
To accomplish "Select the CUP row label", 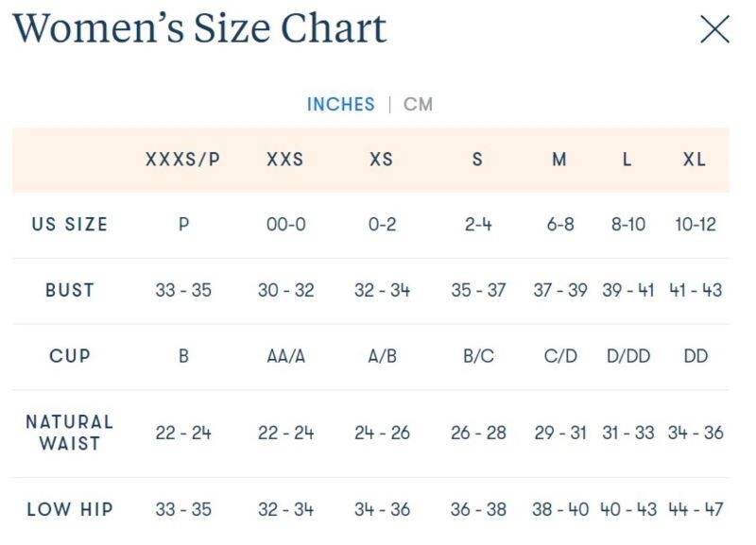I will [70, 356].
